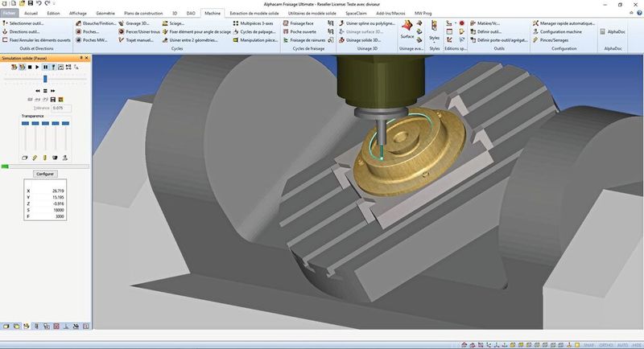Pin the Simulation solide panel
The height and width of the screenshot is (349, 644).
tap(81, 58)
